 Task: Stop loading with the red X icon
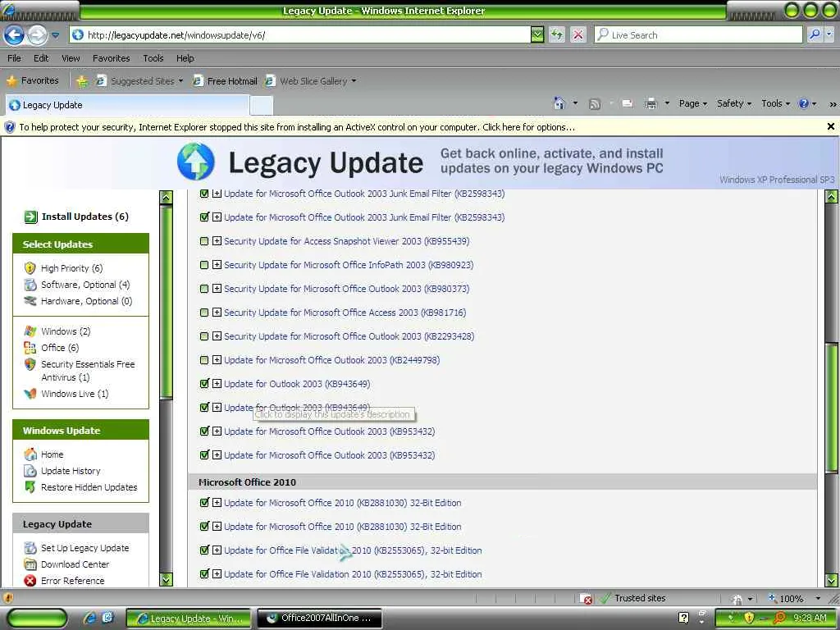point(578,34)
